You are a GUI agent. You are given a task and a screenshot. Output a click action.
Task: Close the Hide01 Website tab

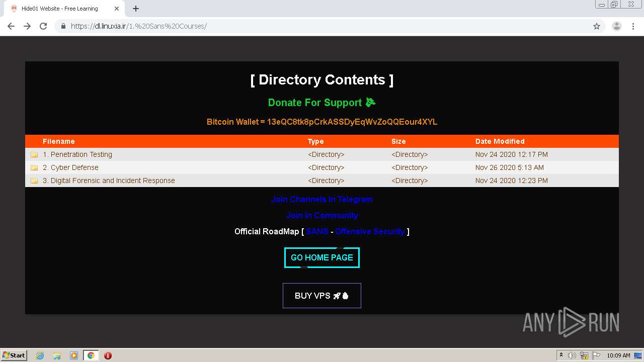click(117, 9)
